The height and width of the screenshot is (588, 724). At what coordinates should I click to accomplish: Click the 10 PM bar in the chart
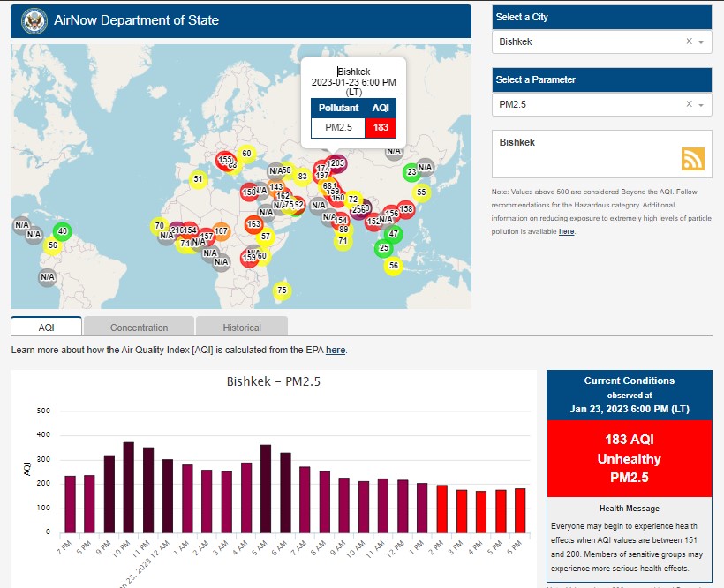click(128, 487)
